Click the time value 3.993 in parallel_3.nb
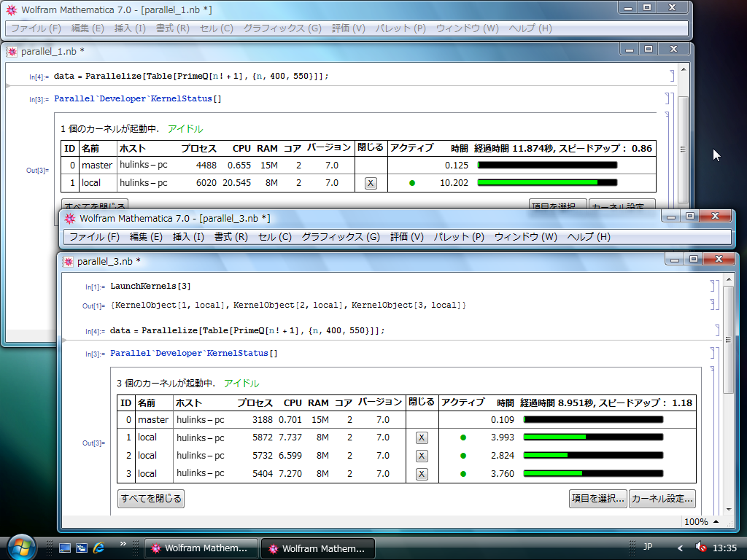 point(503,437)
